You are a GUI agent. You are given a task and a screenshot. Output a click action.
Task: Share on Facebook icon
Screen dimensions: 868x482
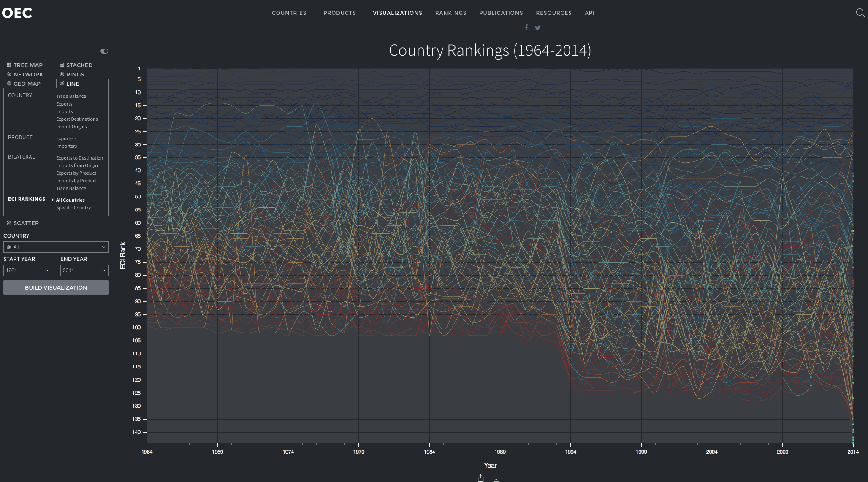(526, 28)
